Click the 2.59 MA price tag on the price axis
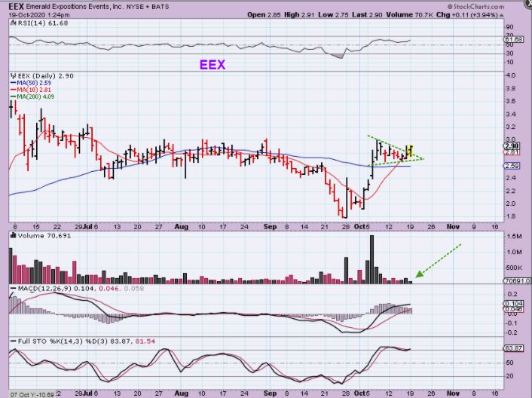Screen dimensions: 532x398 coord(512,166)
